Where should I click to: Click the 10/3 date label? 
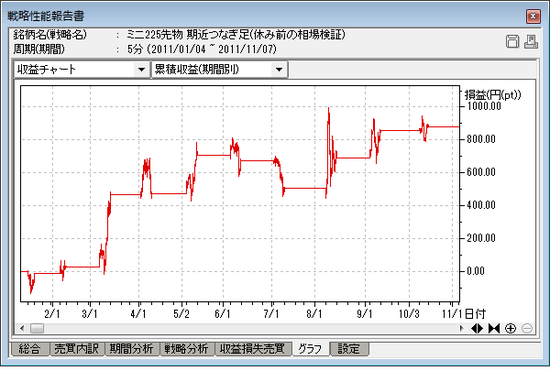409,313
